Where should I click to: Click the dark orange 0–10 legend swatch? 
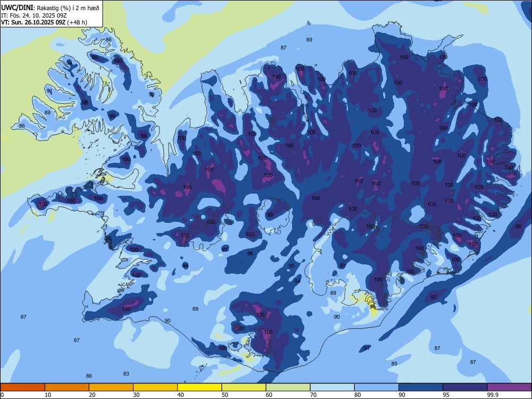point(22,387)
